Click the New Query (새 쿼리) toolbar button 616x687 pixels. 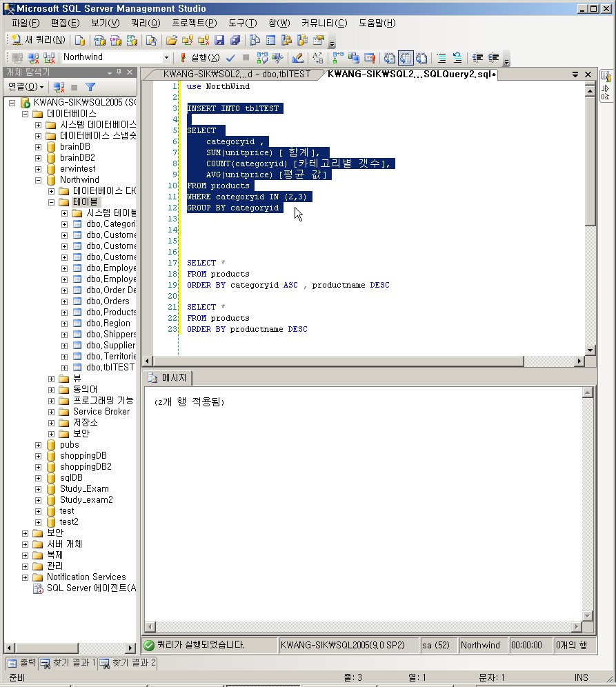(x=39, y=40)
